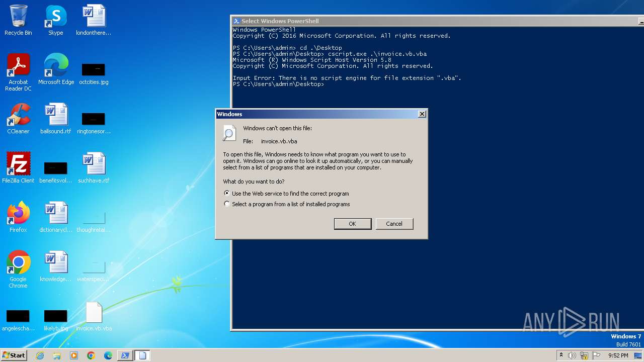
Task: Launch FileZilla Client shortcut
Action: pyautogui.click(x=18, y=167)
